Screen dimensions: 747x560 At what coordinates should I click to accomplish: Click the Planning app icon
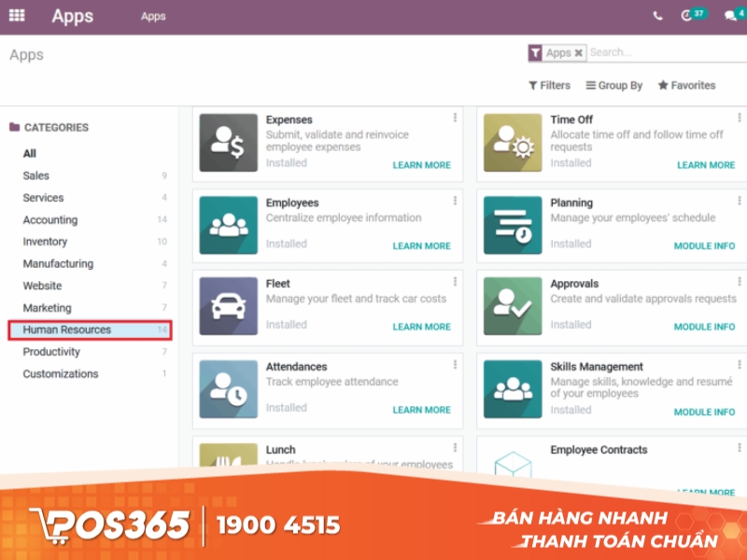coord(512,223)
